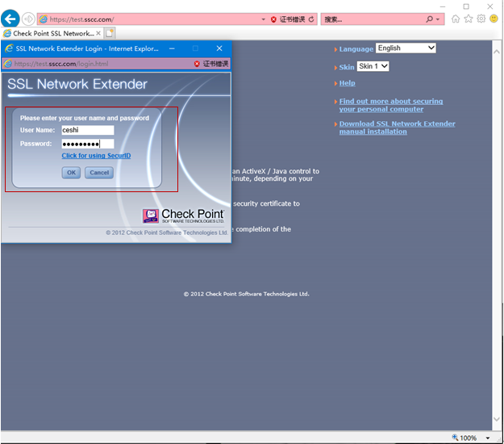Click the Skin label text

point(347,67)
